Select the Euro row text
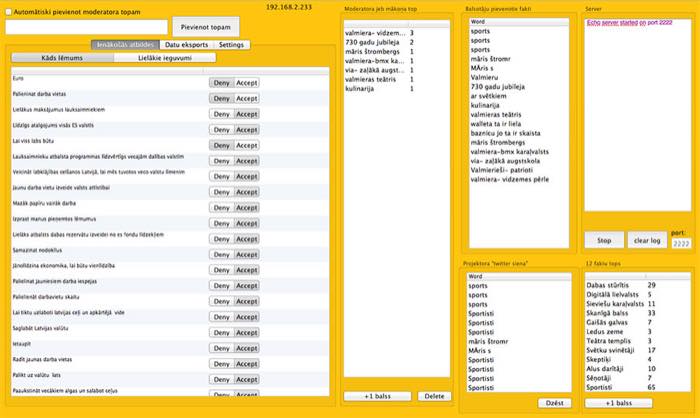 pos(18,78)
